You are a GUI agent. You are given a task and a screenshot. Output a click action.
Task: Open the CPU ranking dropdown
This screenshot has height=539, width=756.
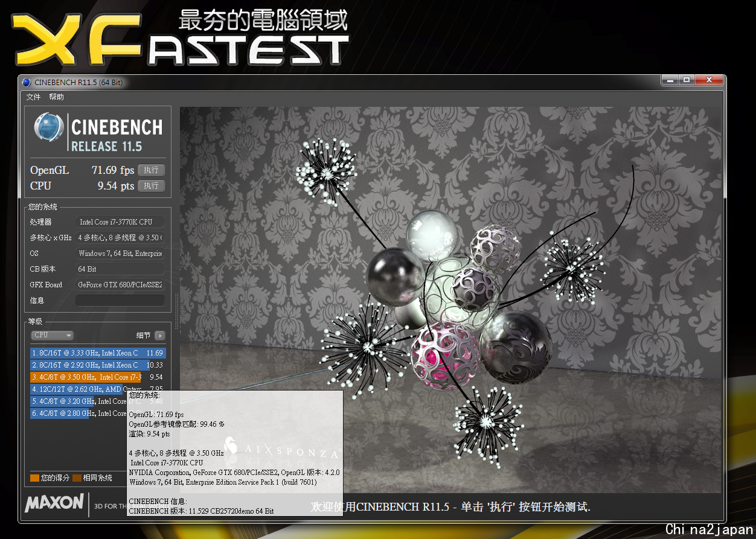52,335
